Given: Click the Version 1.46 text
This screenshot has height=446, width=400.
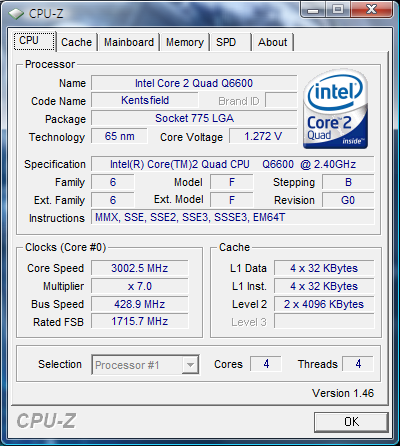Looking at the screenshot, I should point(343,393).
